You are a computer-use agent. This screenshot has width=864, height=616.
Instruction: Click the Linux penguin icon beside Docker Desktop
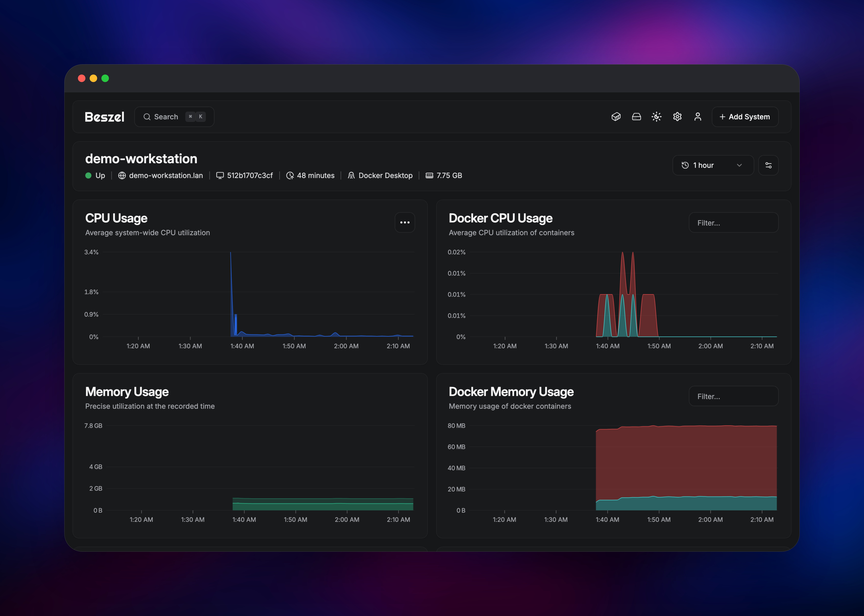[351, 176]
